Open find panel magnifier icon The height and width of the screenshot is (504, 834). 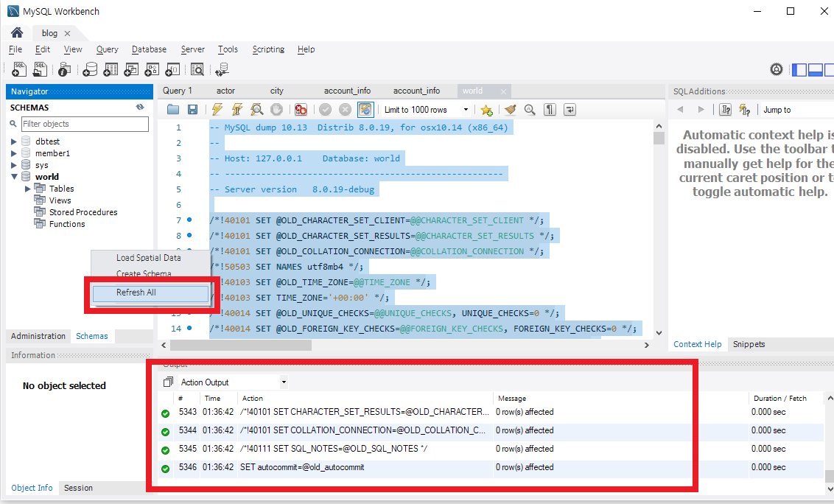click(x=530, y=110)
